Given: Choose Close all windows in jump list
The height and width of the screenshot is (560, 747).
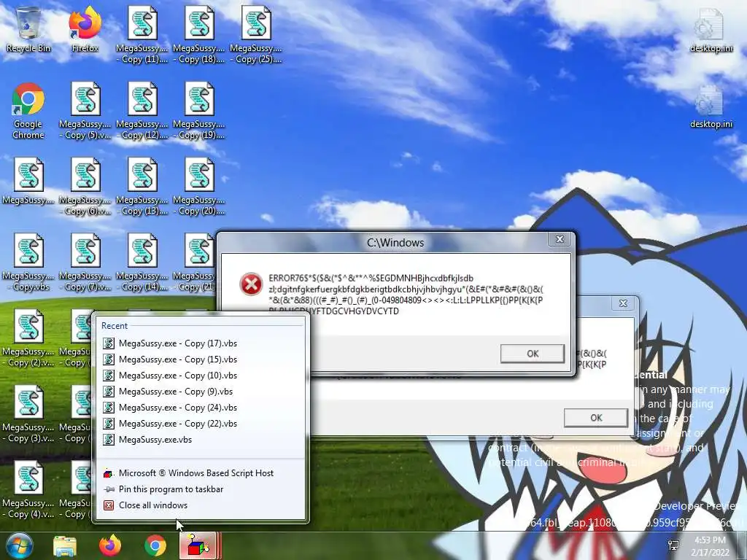Looking at the screenshot, I should [201, 505].
